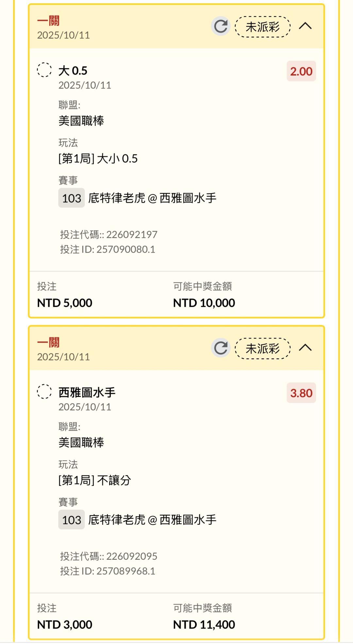Click the NTD 11,400 possible winnings amount
The height and width of the screenshot is (644, 353).
point(204,624)
